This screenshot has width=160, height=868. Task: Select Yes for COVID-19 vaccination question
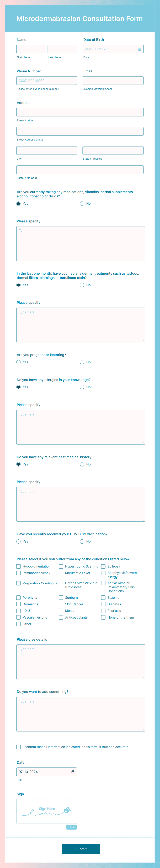point(18,541)
